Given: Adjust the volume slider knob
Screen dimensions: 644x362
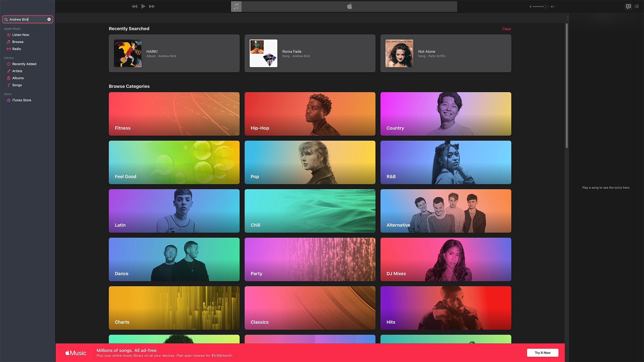Looking at the screenshot, I should click(x=544, y=6).
